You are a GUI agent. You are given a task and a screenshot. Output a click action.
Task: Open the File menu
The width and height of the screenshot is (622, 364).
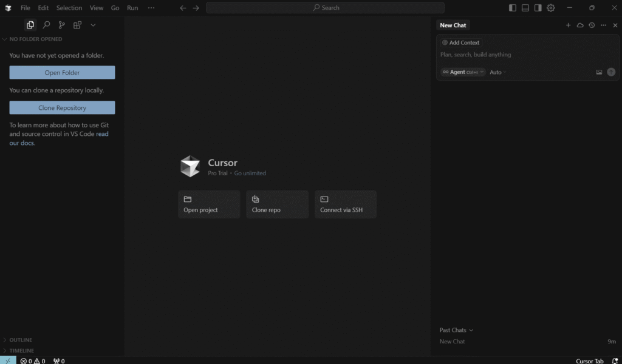[26, 7]
